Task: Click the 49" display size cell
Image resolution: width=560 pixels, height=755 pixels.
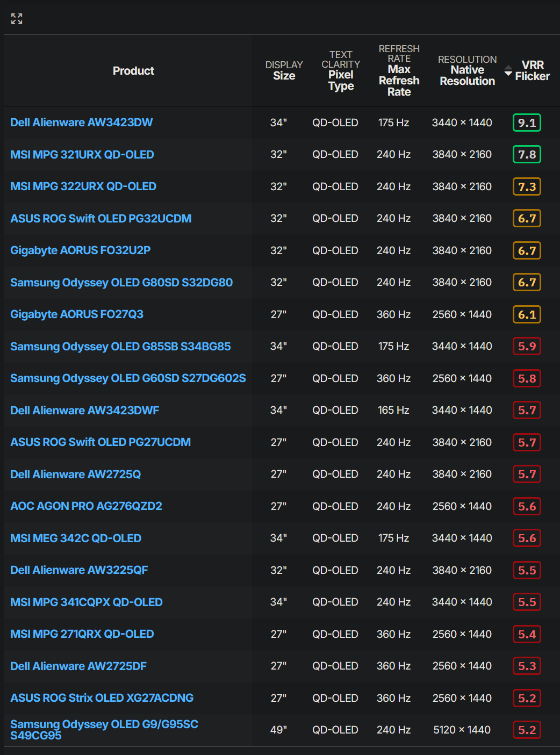Action: (x=278, y=730)
